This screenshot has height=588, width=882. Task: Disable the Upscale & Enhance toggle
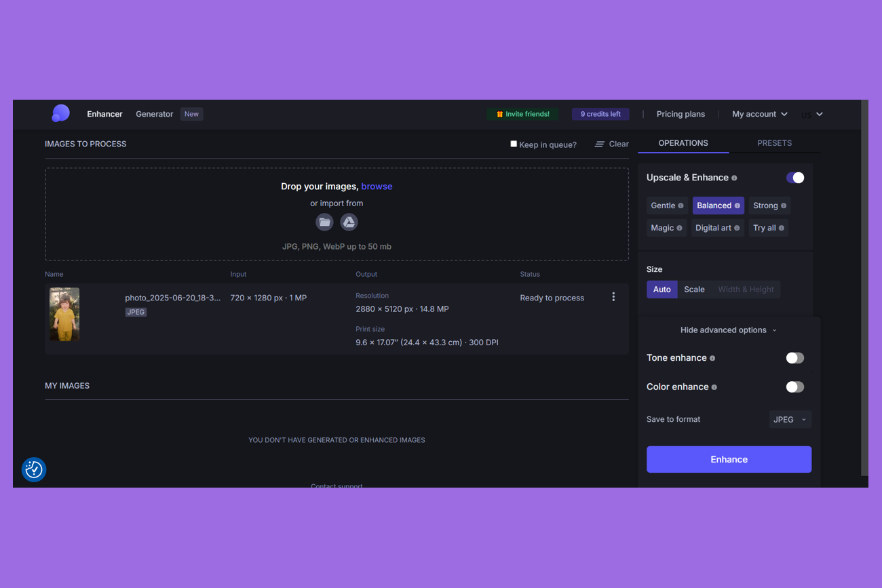point(794,178)
